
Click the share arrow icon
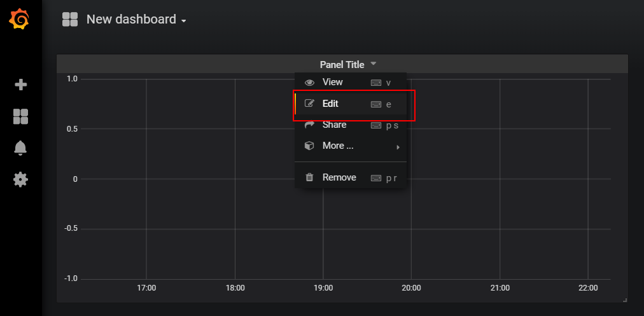click(x=309, y=125)
